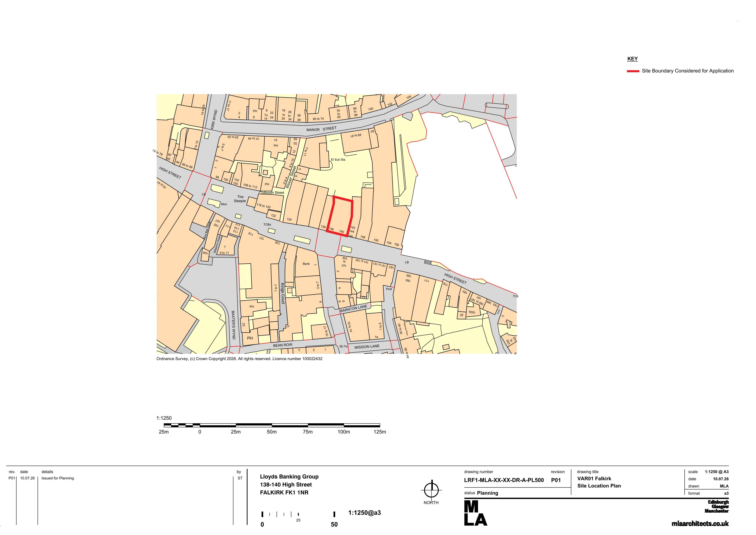Click the Ordnance Survey copyright notice

click(x=239, y=359)
